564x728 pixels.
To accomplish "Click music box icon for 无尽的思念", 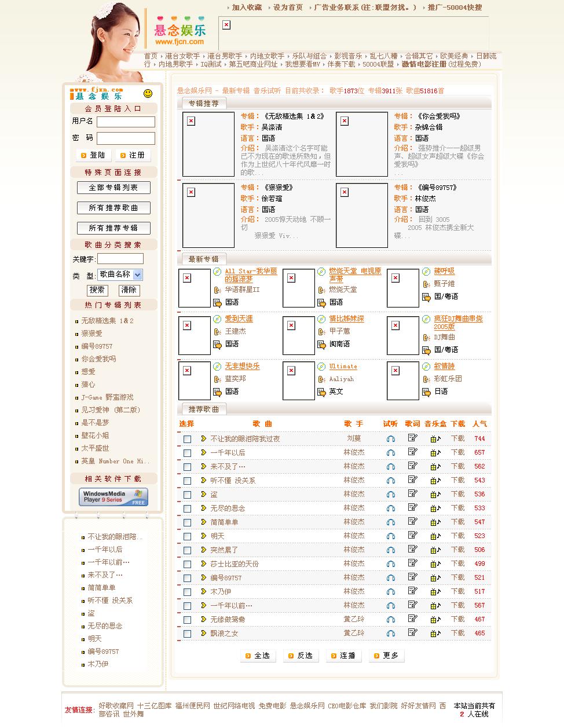I will 435,508.
